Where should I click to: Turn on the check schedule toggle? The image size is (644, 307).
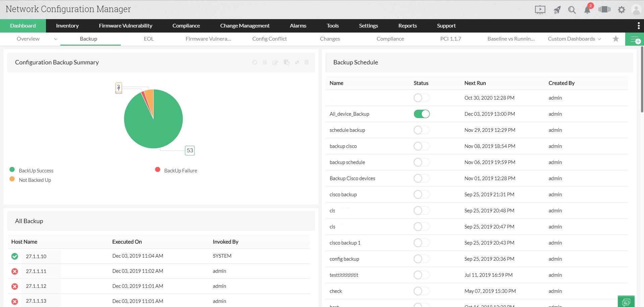pyautogui.click(x=422, y=291)
